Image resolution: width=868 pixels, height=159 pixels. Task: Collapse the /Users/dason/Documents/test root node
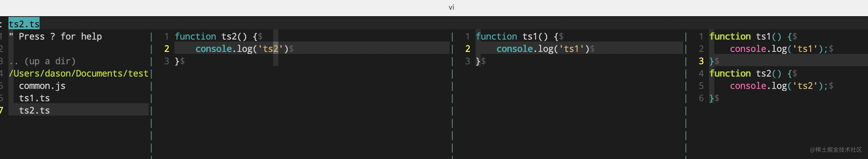point(78,73)
